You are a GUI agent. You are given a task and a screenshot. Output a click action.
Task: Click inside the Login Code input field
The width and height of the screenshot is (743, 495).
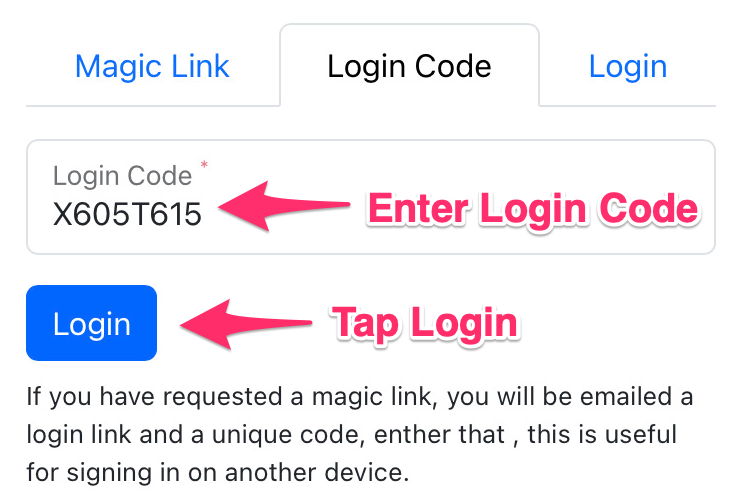point(371,197)
